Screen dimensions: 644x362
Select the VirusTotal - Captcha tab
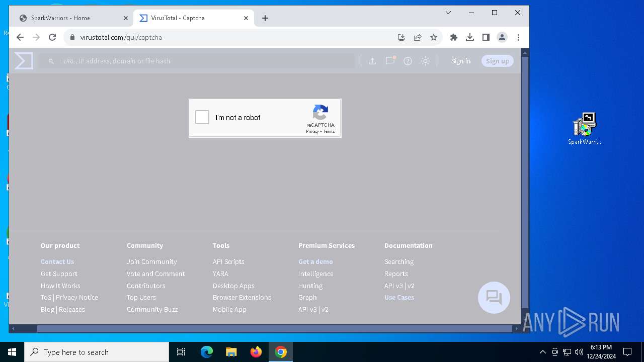click(194, 18)
